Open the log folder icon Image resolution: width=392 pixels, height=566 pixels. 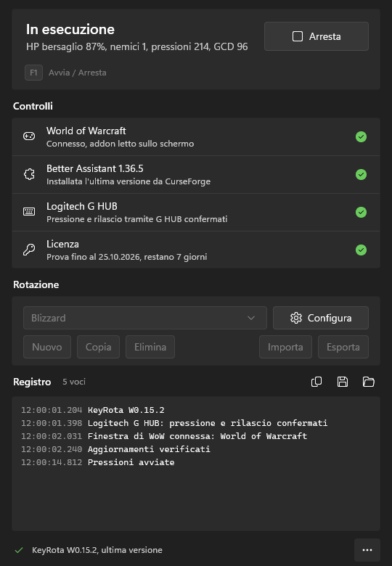pos(369,382)
